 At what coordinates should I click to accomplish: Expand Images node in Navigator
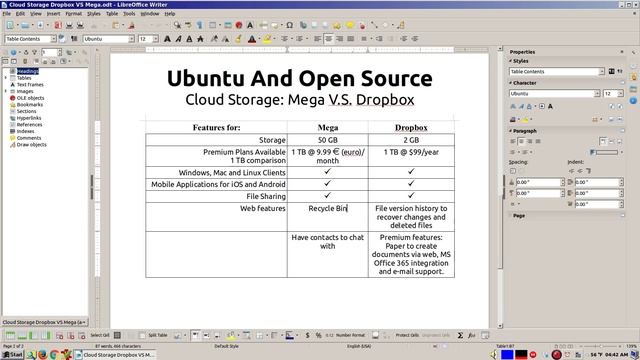coord(6,91)
